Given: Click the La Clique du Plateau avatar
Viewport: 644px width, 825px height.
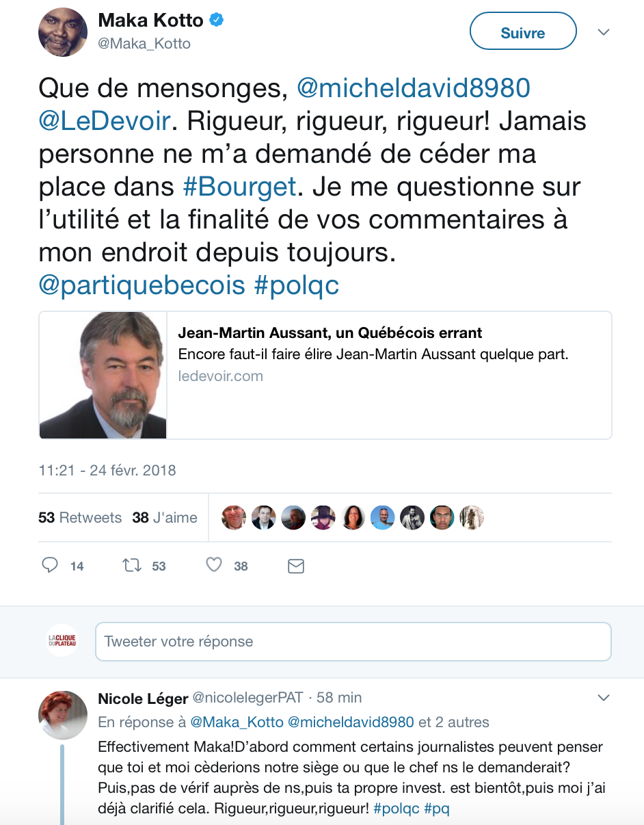Looking at the screenshot, I should pyautogui.click(x=62, y=641).
